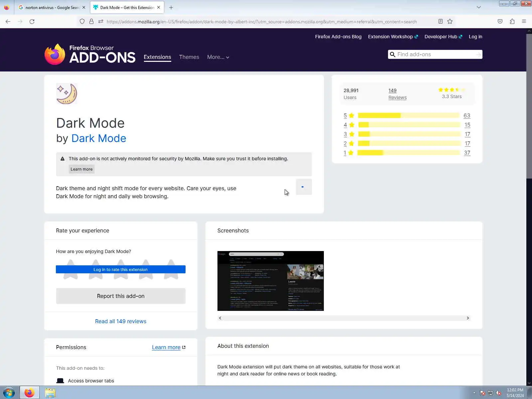Click the 5-star rating bar
The width and height of the screenshot is (532, 399).
pyautogui.click(x=409, y=115)
